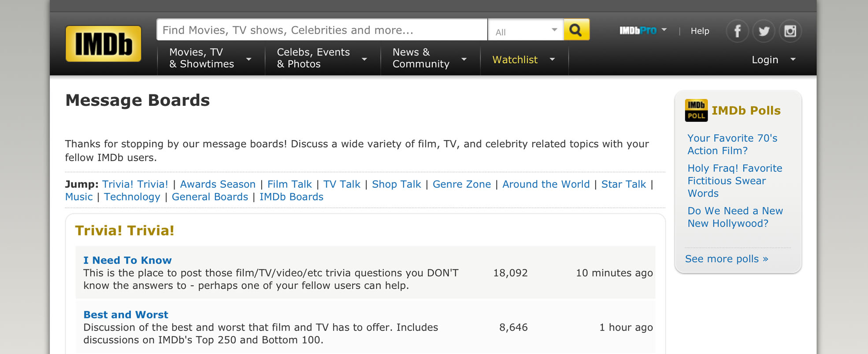Jump to TV Talk section
The width and height of the screenshot is (868, 354).
342,184
